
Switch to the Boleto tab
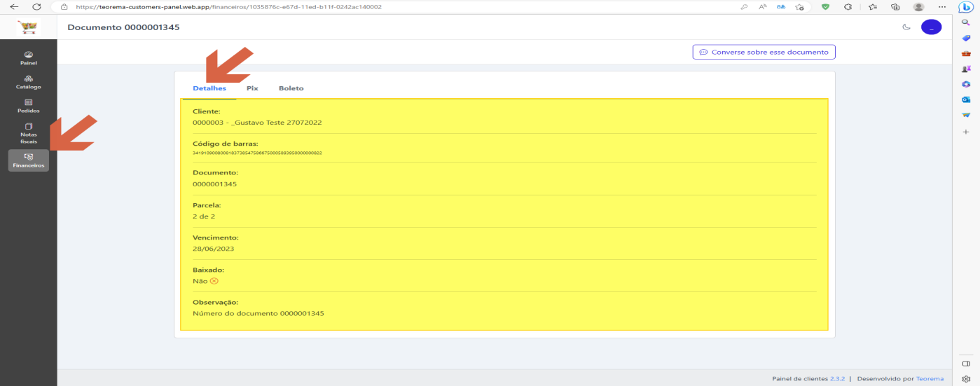click(291, 88)
